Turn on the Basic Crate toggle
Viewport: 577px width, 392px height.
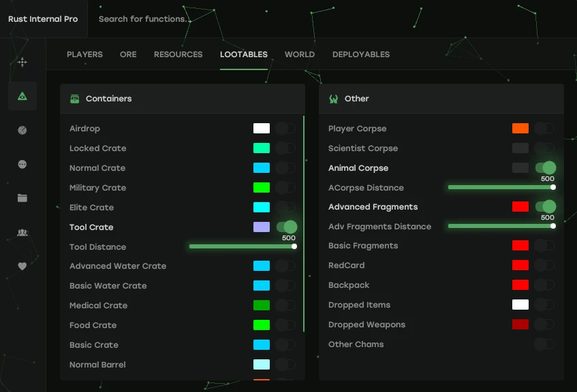286,344
